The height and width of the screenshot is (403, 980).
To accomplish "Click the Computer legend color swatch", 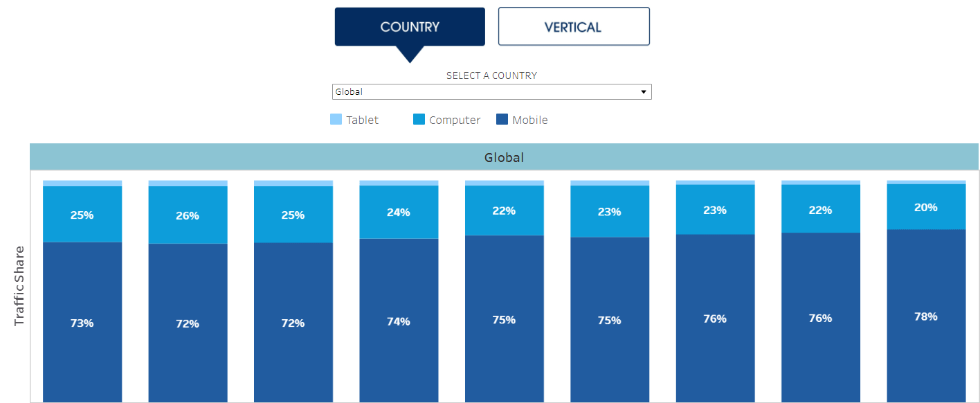I will pyautogui.click(x=418, y=119).
